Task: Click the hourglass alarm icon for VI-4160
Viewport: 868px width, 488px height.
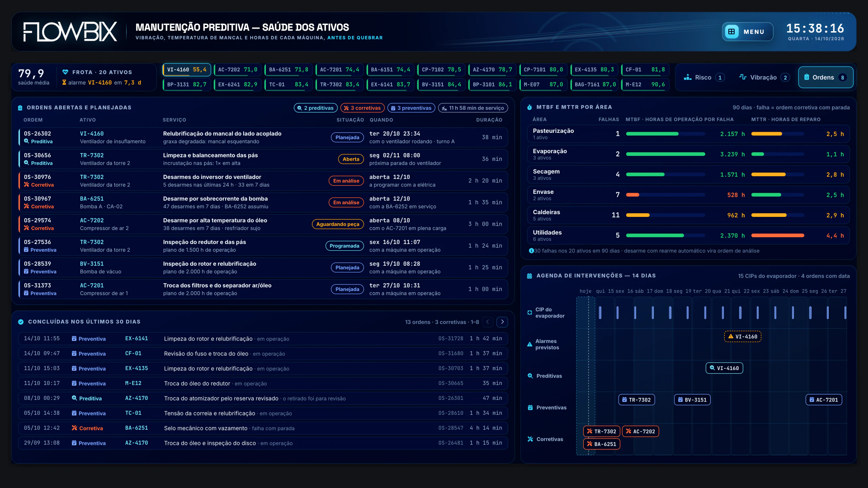Action: [x=64, y=82]
